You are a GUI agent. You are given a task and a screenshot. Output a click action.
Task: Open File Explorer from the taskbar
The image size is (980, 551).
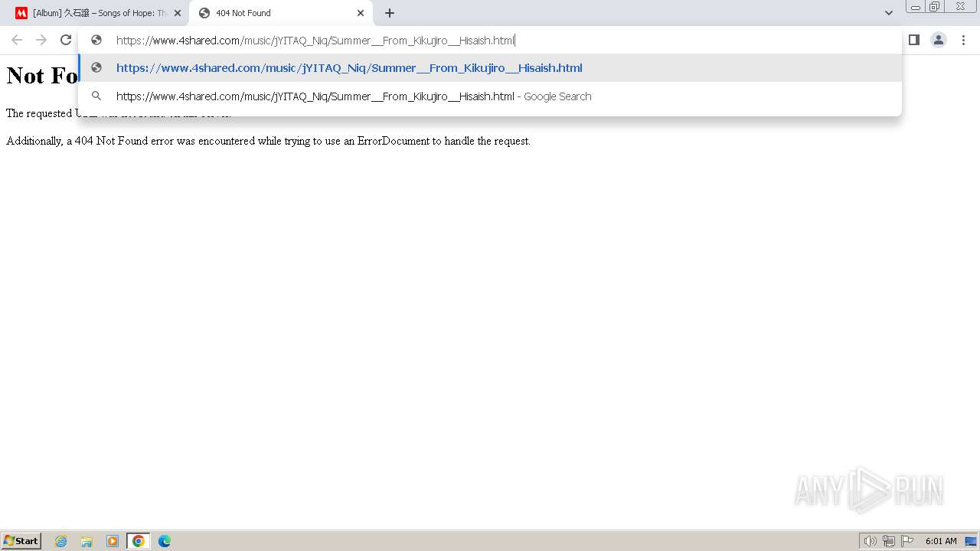click(x=87, y=541)
